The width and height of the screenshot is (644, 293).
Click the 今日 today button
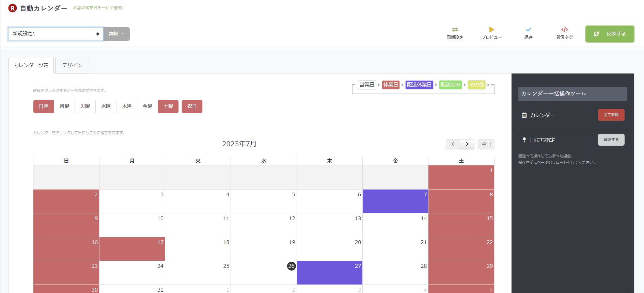coord(486,144)
